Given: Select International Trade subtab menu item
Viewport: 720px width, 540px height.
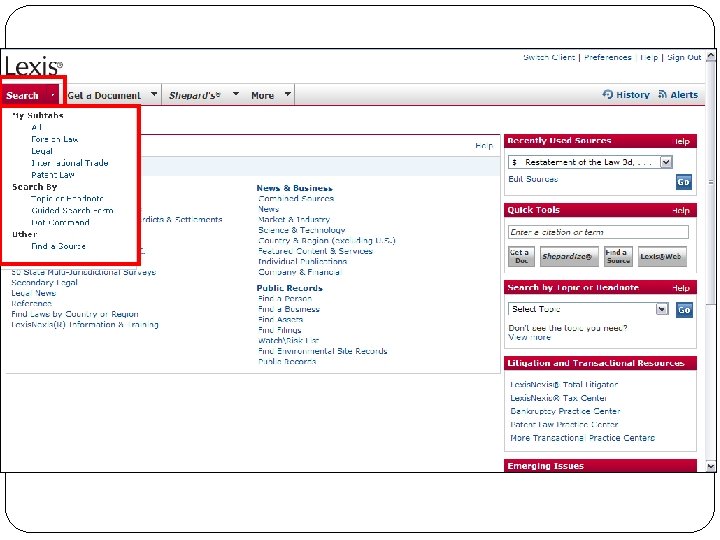Looking at the screenshot, I should [69, 163].
